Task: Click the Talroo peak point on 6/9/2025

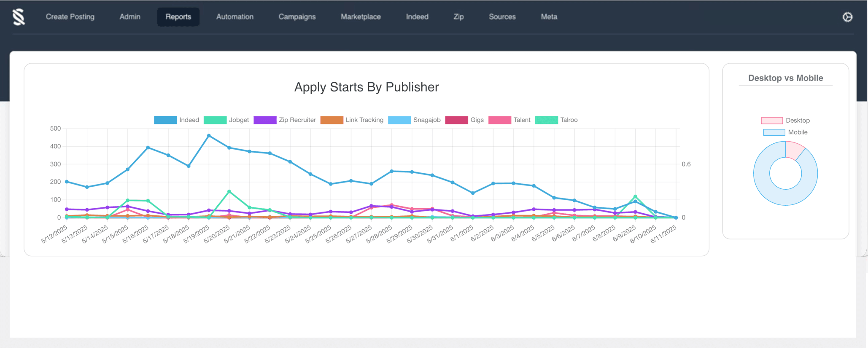Action: tap(635, 196)
